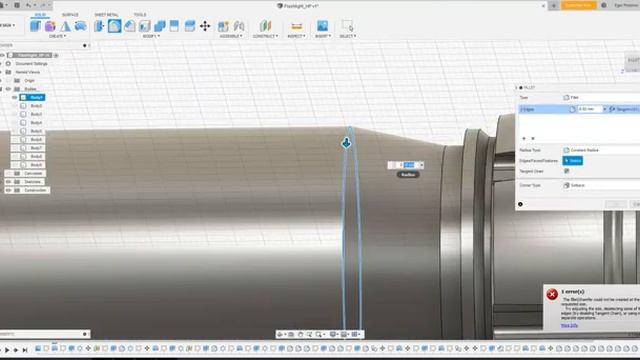Click the blue Select button for Edges/Faces/Features
This screenshot has width=640, height=360.
[573, 161]
